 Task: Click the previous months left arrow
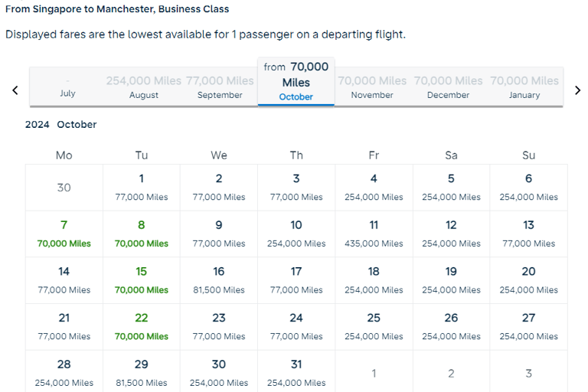click(15, 90)
